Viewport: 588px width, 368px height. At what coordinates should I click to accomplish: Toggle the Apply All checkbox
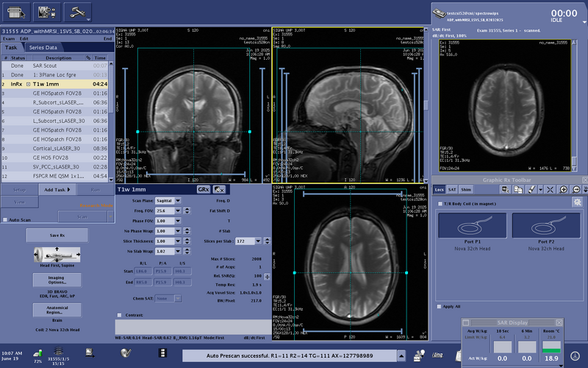pos(439,306)
